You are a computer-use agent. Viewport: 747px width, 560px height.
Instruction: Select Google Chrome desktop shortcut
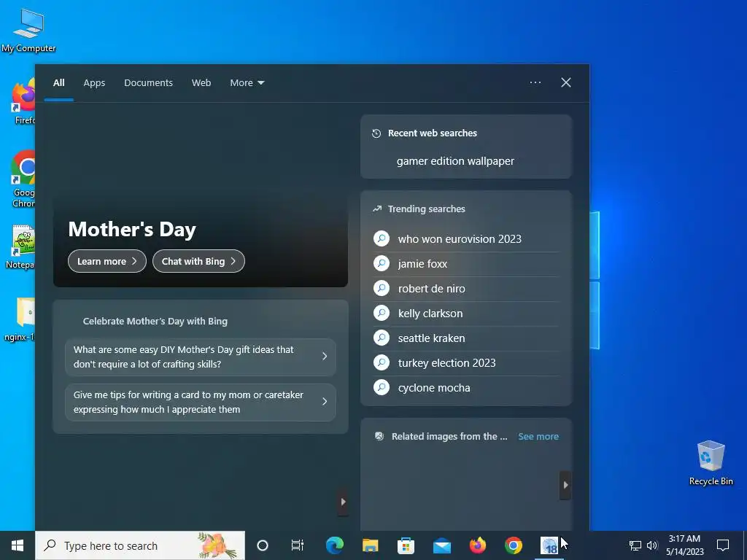pos(23,179)
